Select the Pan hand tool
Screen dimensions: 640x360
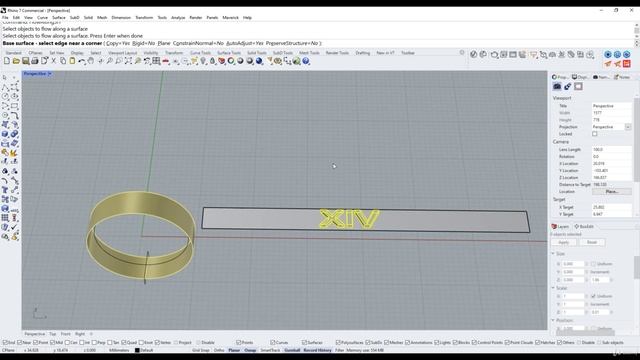pos(91,61)
